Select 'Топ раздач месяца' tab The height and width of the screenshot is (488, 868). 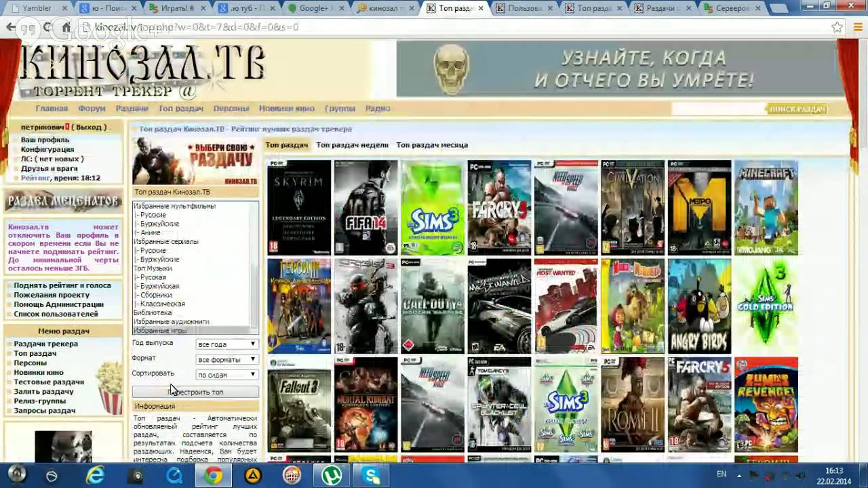click(432, 145)
